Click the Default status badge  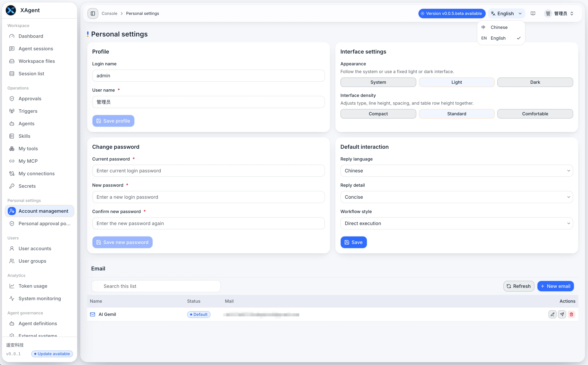(x=199, y=314)
